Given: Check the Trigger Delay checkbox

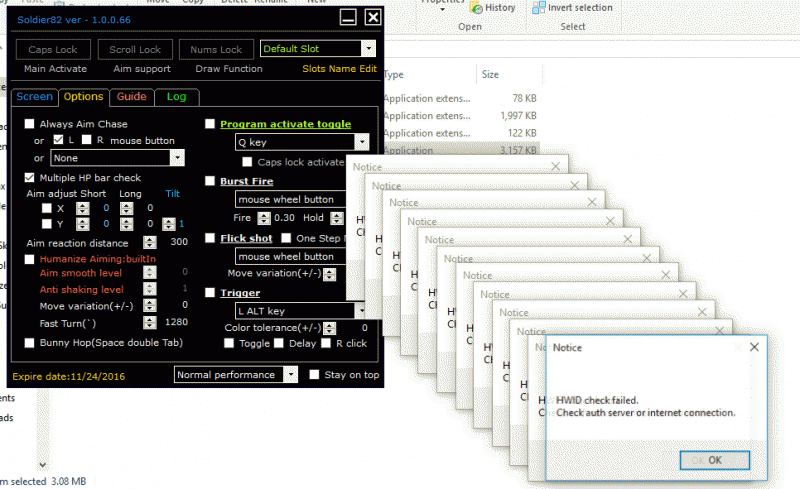Looking at the screenshot, I should [x=279, y=343].
